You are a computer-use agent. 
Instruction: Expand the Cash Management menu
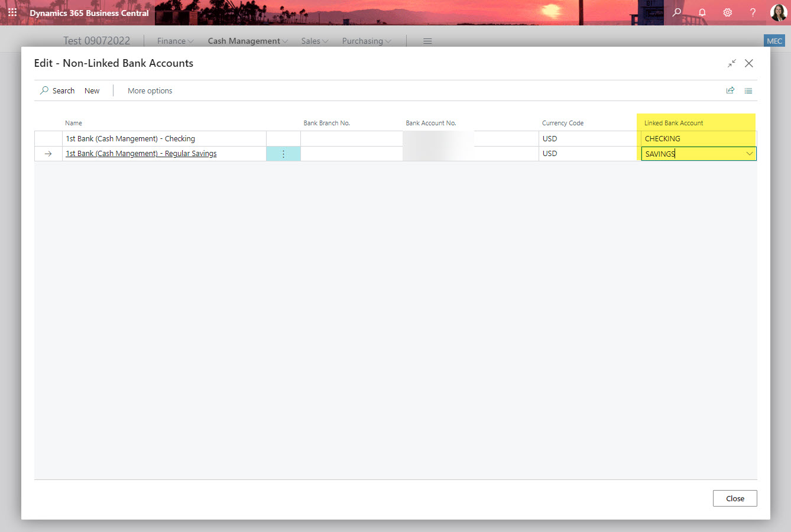[x=248, y=41]
